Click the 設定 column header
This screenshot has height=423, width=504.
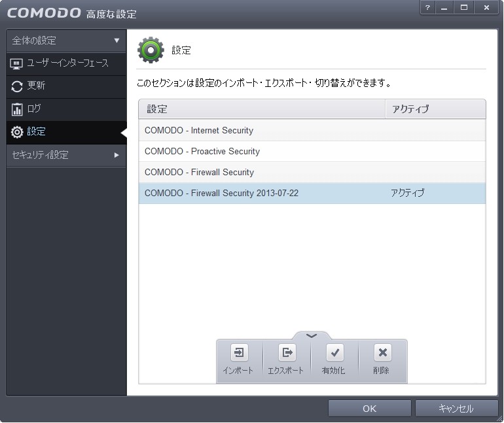(262, 109)
